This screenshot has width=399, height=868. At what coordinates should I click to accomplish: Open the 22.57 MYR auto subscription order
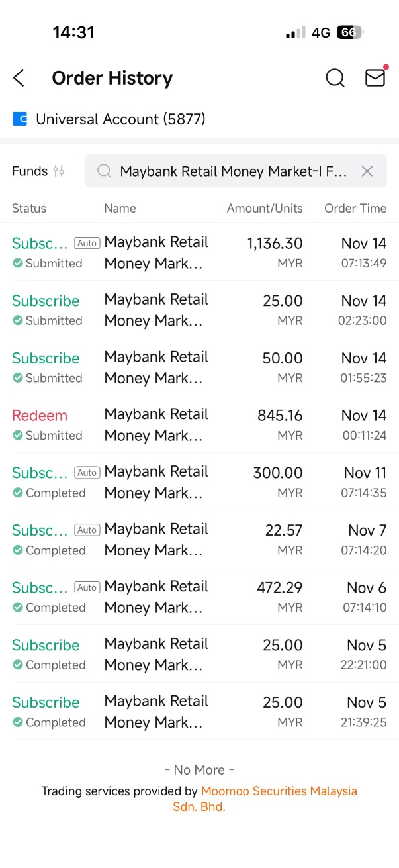(x=199, y=539)
